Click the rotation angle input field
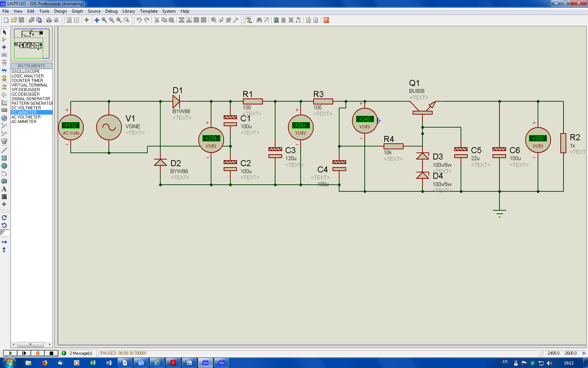588x368 pixels. (5, 232)
